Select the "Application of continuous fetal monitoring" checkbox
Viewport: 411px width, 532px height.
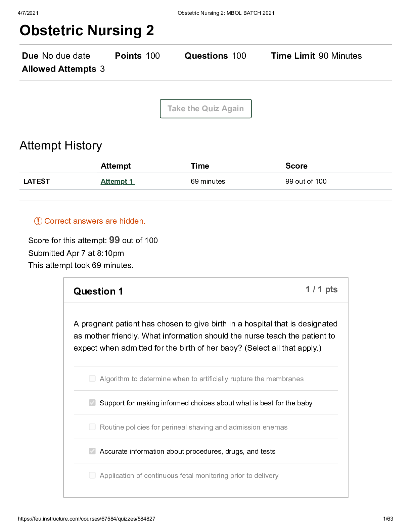click(92, 475)
